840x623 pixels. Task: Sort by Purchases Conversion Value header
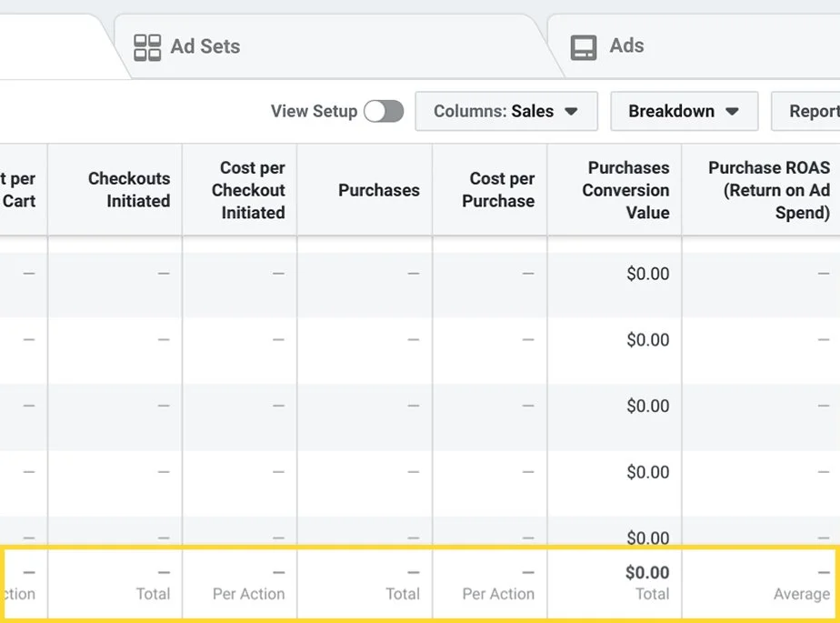click(625, 189)
